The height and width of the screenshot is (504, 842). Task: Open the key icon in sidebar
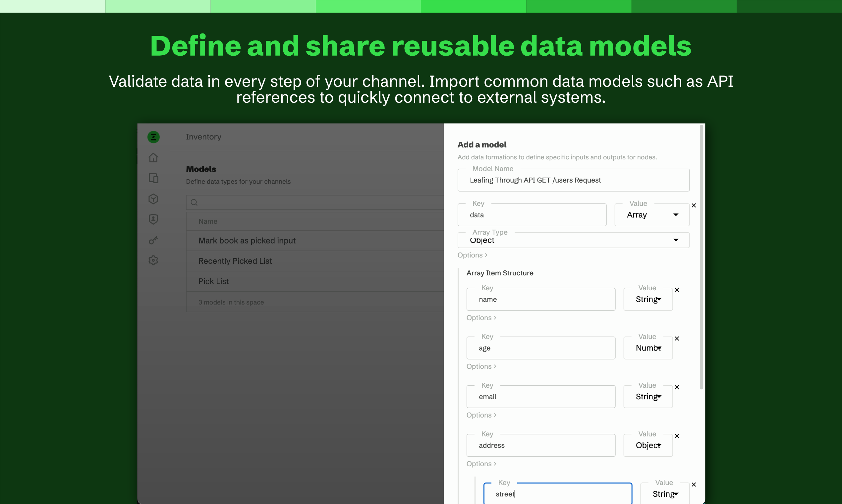click(x=153, y=240)
